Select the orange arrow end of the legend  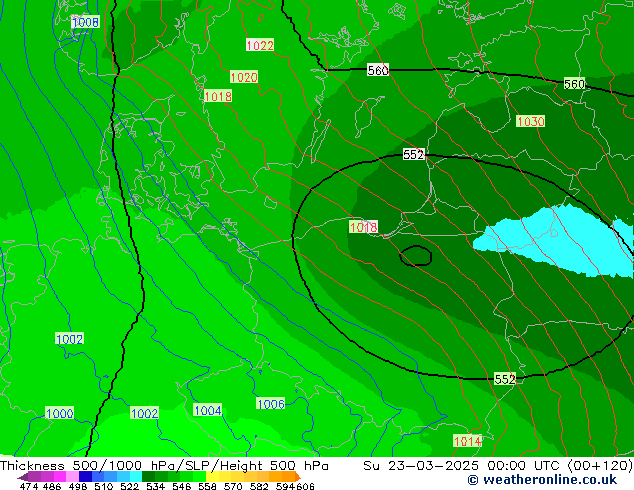[298, 476]
